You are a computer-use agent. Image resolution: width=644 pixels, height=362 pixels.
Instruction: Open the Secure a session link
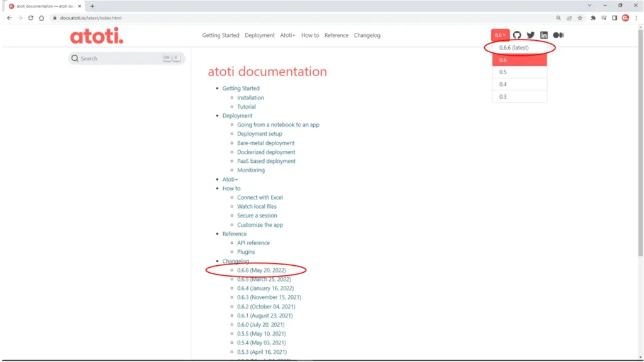(x=257, y=216)
